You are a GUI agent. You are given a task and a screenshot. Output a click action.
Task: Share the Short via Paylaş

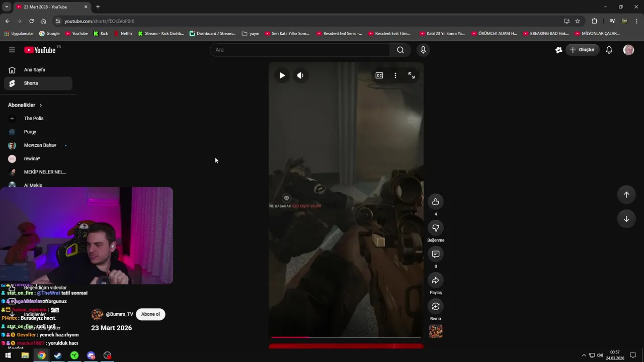pos(436,280)
